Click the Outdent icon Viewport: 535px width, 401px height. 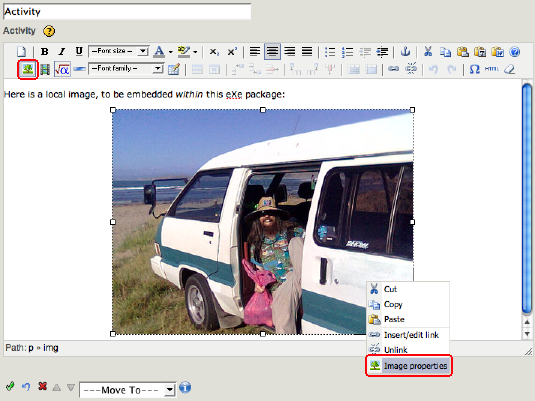365,52
